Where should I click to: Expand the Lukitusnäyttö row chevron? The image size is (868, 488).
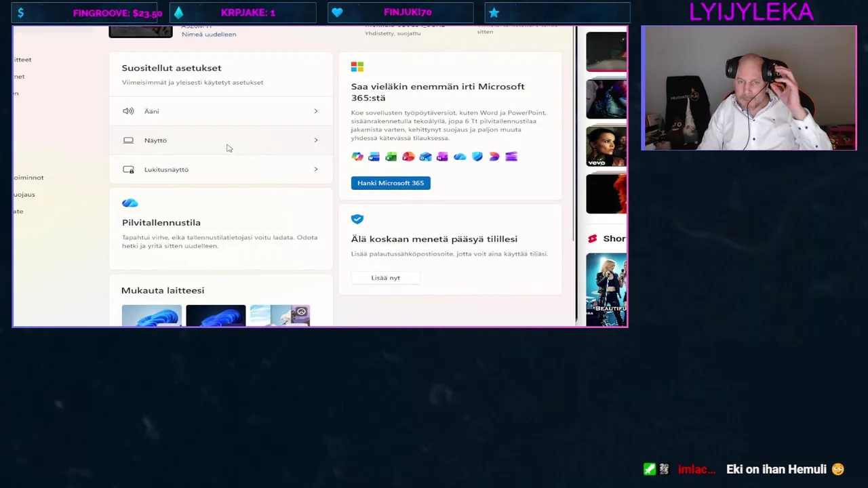click(315, 169)
